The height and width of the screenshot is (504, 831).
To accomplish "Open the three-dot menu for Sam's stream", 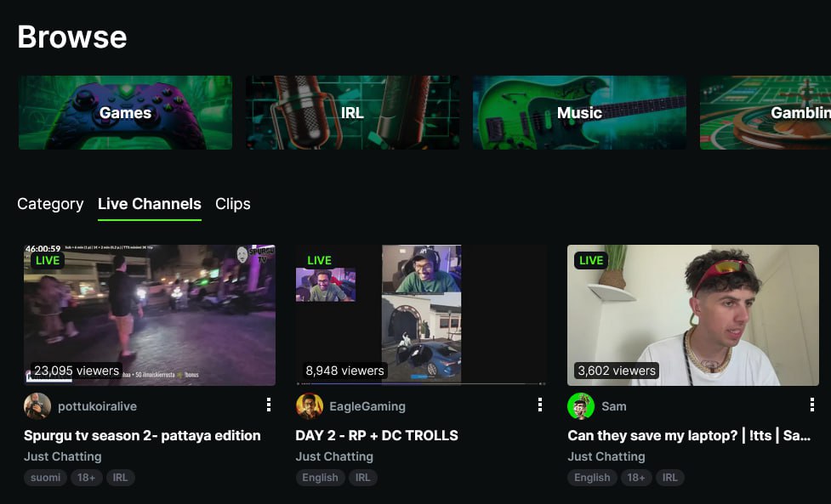I will coord(812,405).
